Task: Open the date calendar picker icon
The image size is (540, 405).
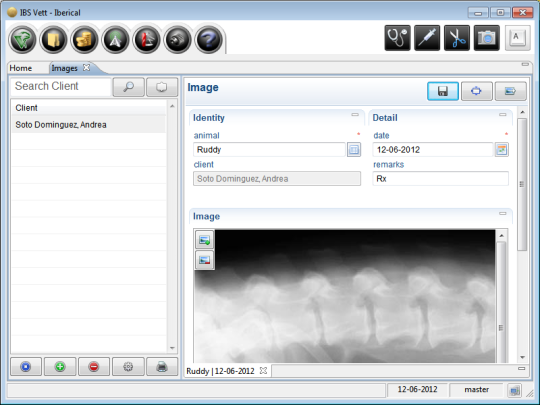Action: point(502,150)
